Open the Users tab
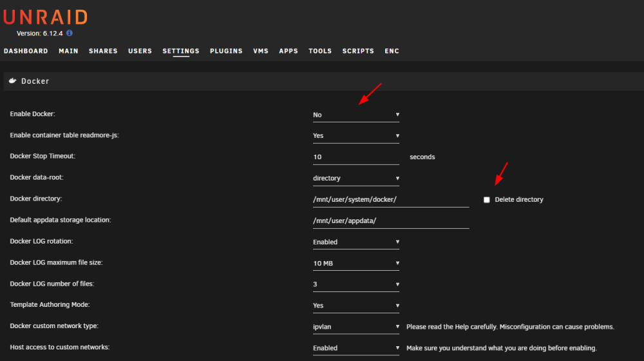 [x=140, y=51]
